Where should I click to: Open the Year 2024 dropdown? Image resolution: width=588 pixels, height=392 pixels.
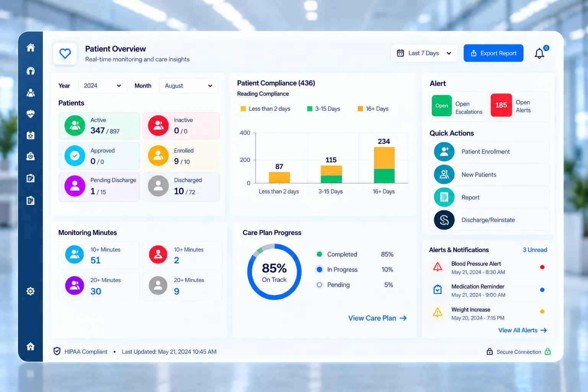point(102,86)
